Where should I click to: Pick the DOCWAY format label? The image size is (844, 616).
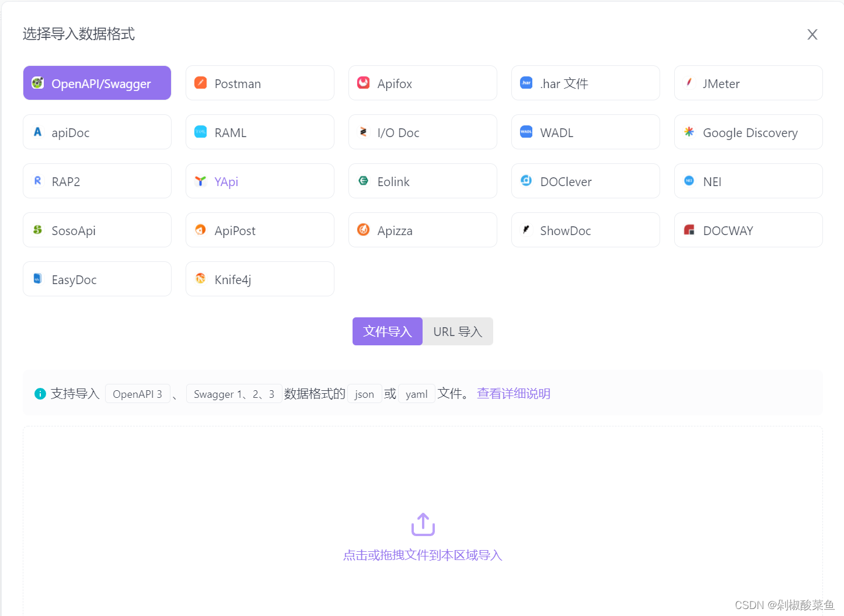(x=728, y=230)
